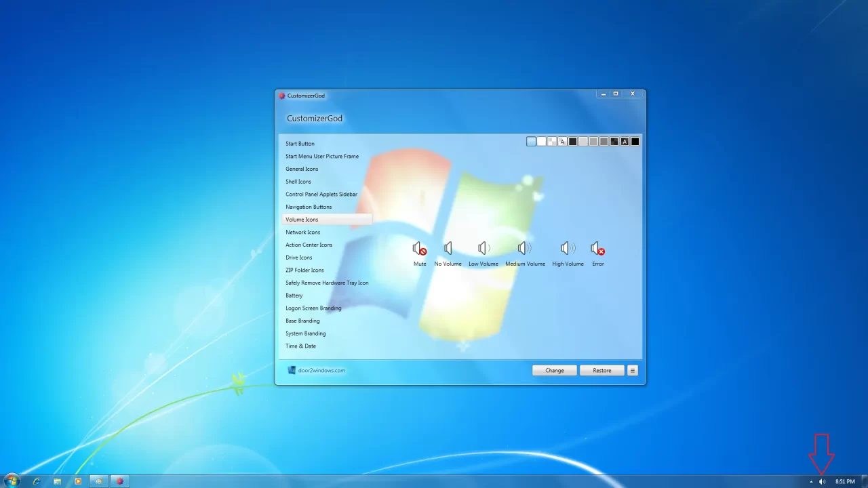Switch to the Time & Date category
Viewport: 868px width, 488px height.
(300, 346)
